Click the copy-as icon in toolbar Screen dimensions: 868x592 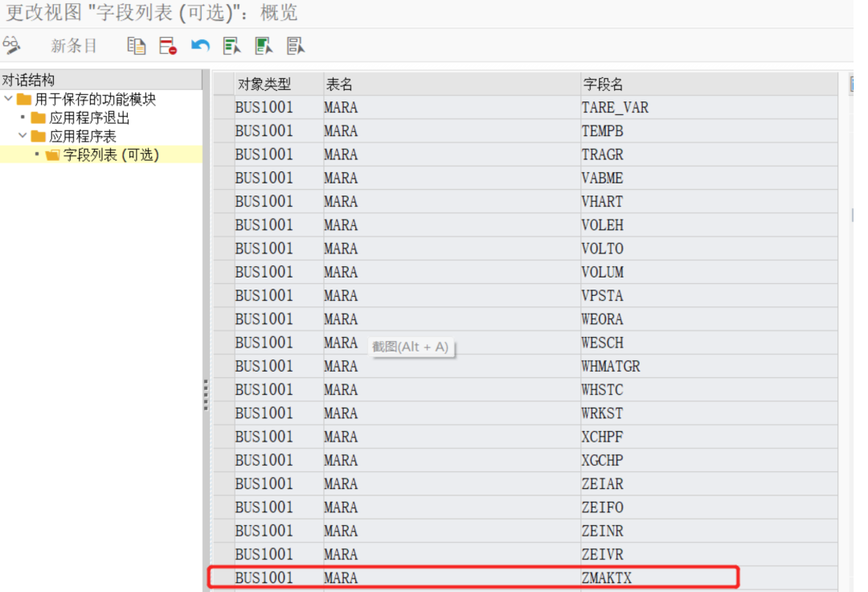tap(136, 45)
